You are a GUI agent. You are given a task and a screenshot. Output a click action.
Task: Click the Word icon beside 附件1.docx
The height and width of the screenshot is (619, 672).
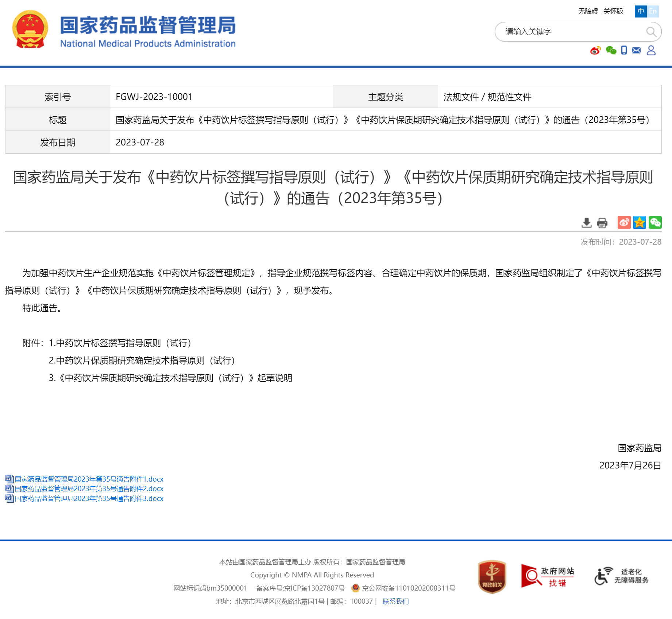(x=9, y=479)
